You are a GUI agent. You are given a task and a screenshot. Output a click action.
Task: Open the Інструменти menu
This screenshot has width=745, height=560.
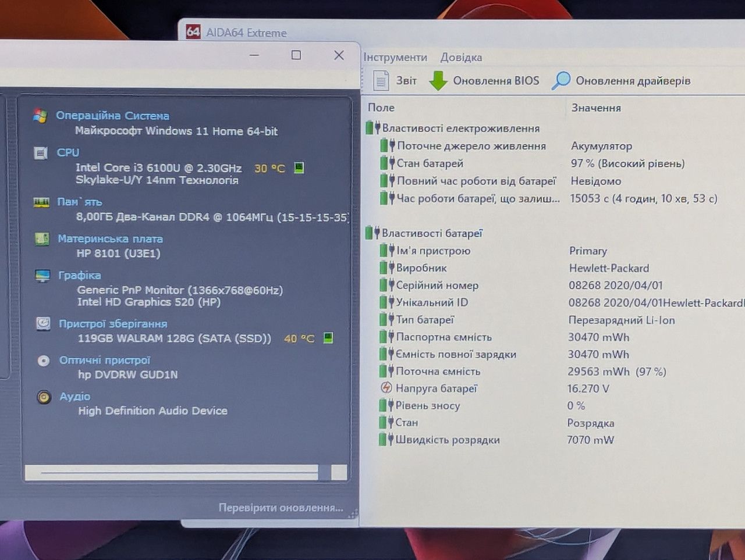(x=395, y=58)
